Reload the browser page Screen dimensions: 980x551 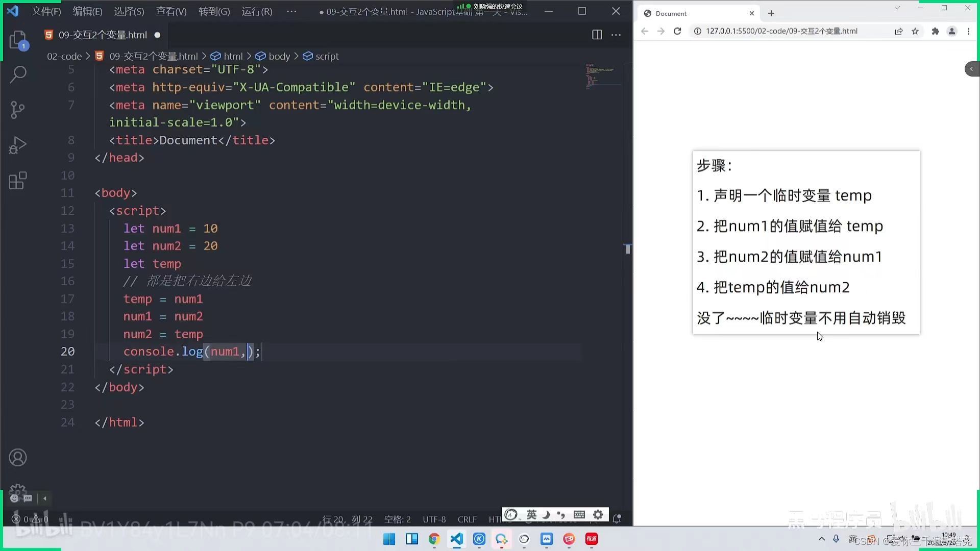click(x=677, y=31)
